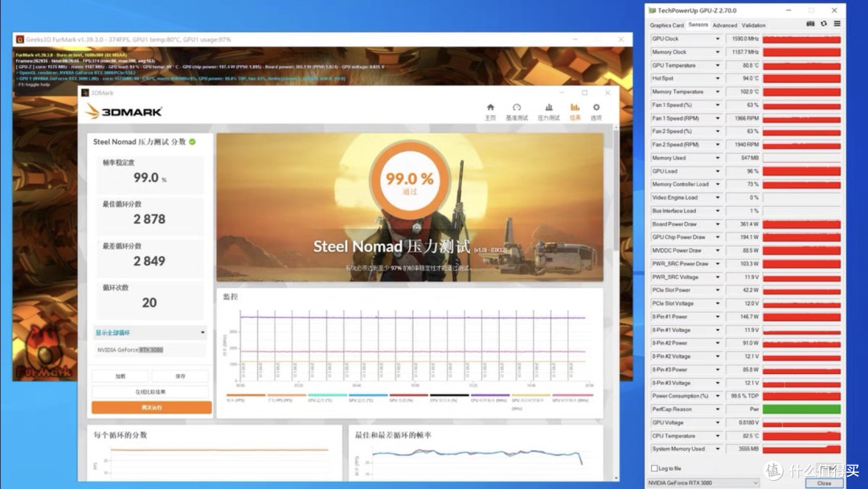The width and height of the screenshot is (868, 489).
Task: Click the 监控 monitoring section heading
Action: click(231, 297)
